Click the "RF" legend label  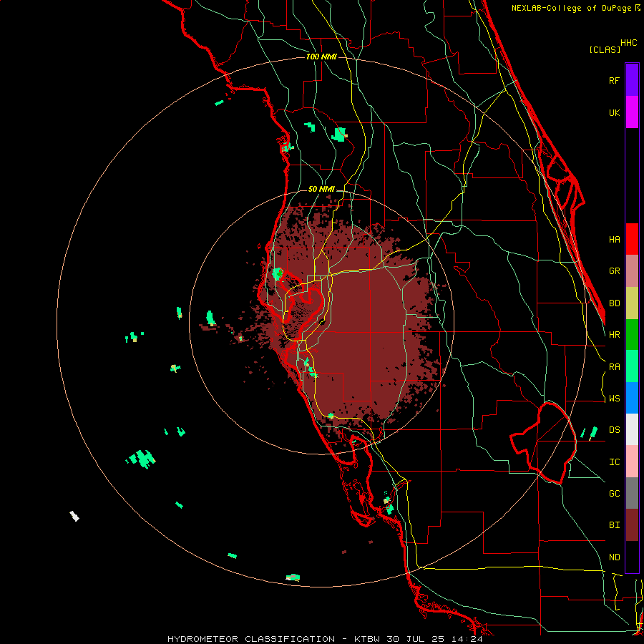click(614, 80)
